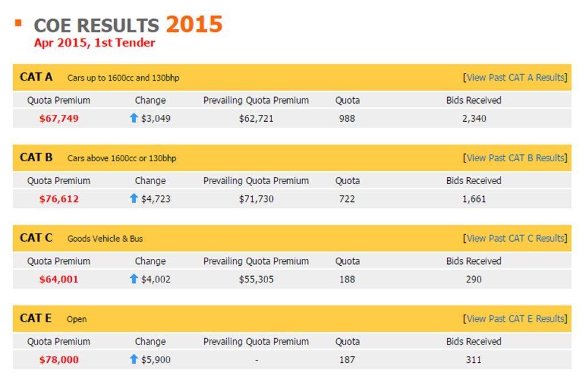Screen dimensions: 588x392
Task: Click the orange square bullet beside COE RESULTS
Action: tap(18, 23)
